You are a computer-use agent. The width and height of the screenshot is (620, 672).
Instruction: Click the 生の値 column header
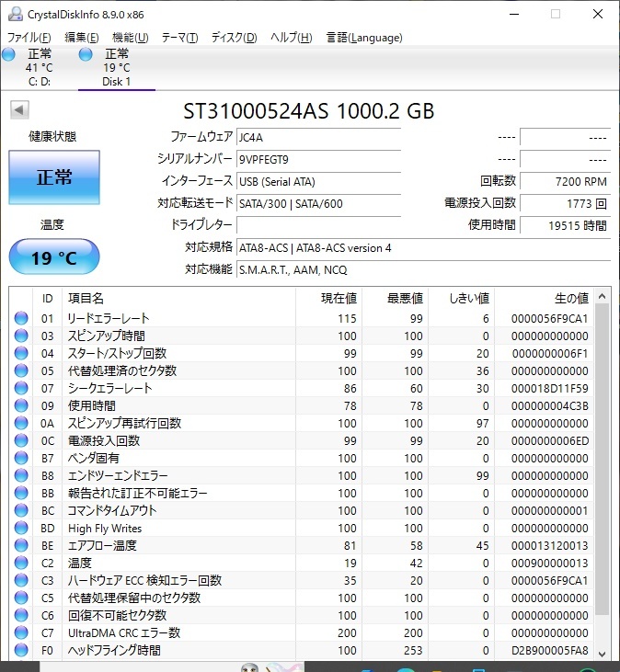(544, 298)
